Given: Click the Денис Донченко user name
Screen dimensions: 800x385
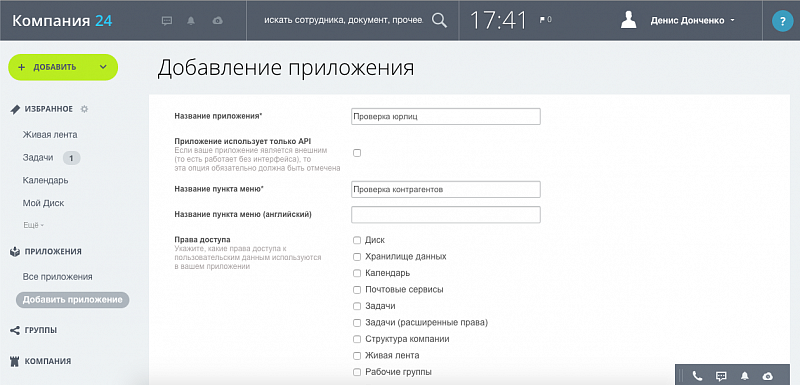Looking at the screenshot, I should click(x=687, y=21).
